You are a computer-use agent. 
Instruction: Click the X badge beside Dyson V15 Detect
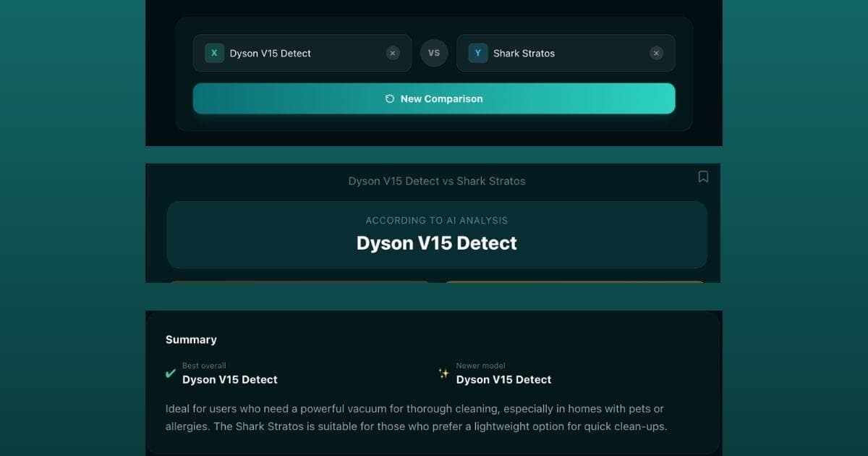pyautogui.click(x=214, y=53)
